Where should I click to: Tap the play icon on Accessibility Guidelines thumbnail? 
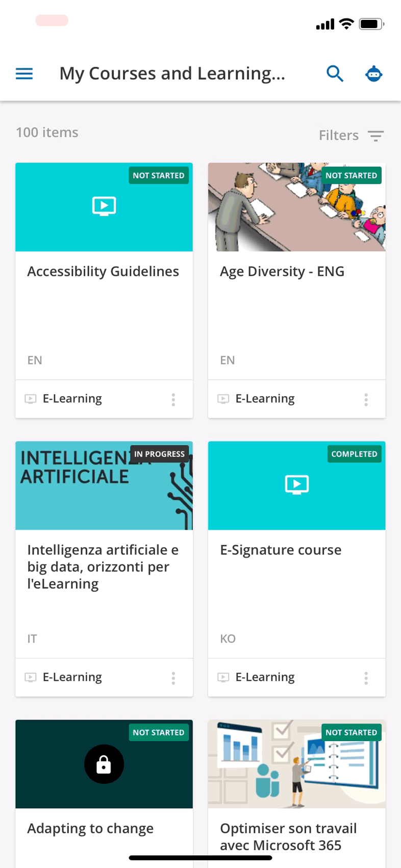tap(104, 206)
